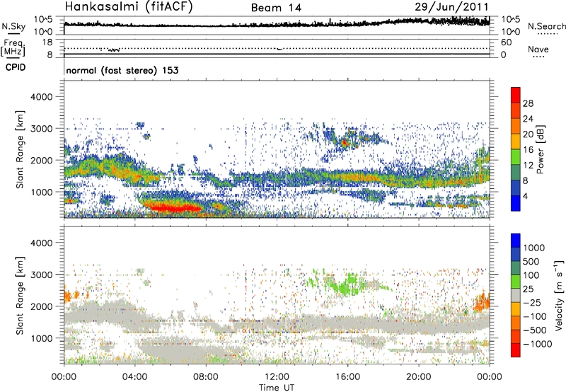This screenshot has width=566, height=392.
Task: Click the '28' tick on Power colorbar
Action: pyautogui.click(x=528, y=103)
